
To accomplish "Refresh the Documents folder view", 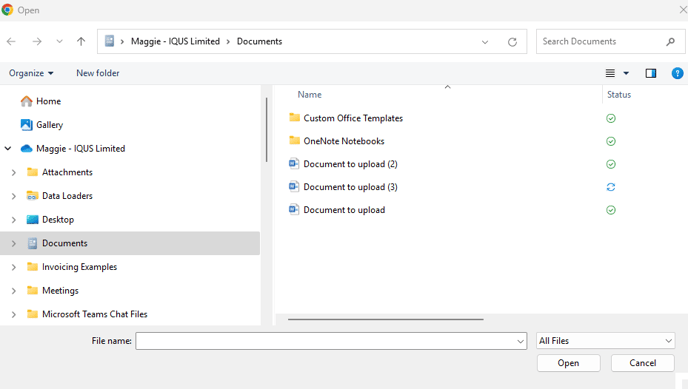I will pyautogui.click(x=512, y=42).
